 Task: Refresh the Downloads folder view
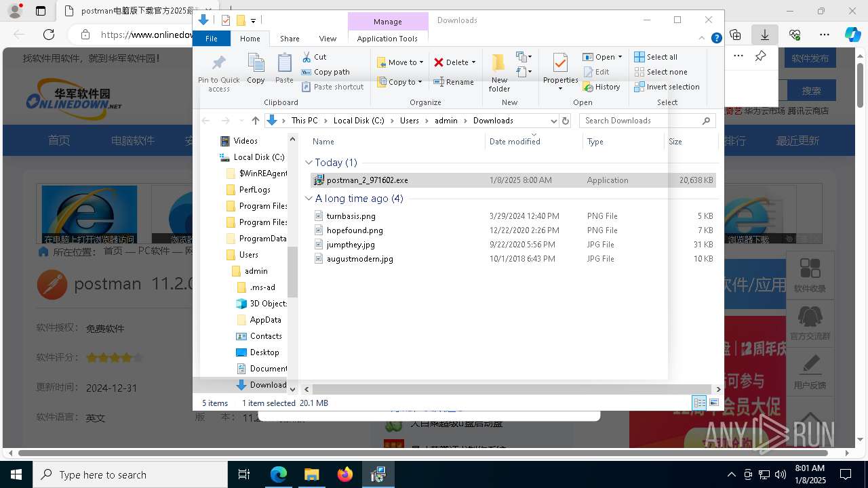click(566, 121)
